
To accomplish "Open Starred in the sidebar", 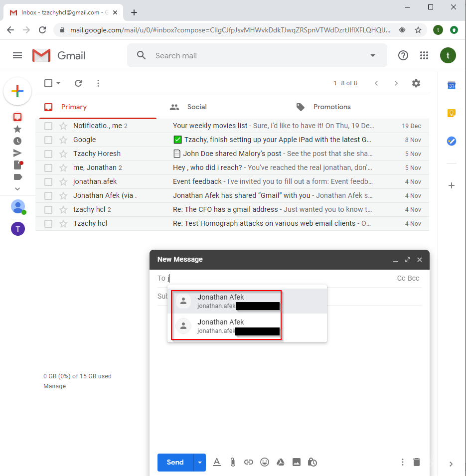I will (17, 129).
